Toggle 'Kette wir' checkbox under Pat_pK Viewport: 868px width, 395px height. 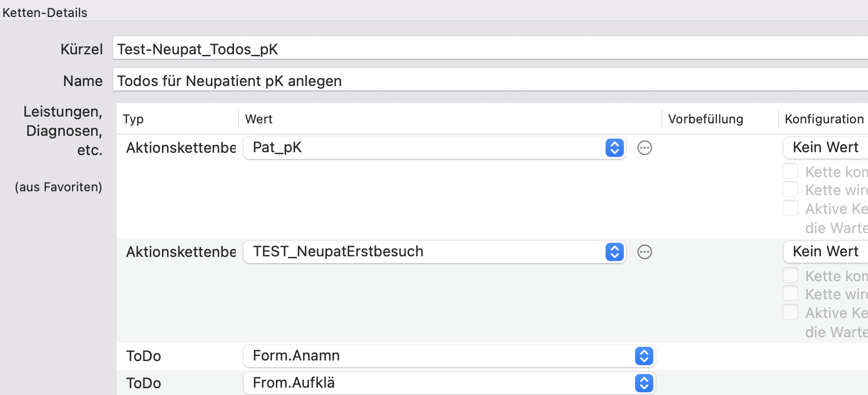pyautogui.click(x=790, y=189)
